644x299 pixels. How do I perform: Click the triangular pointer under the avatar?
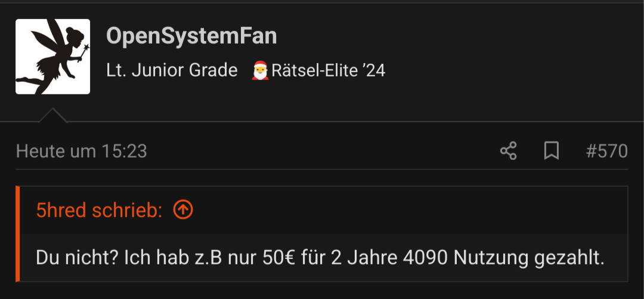tap(52, 115)
